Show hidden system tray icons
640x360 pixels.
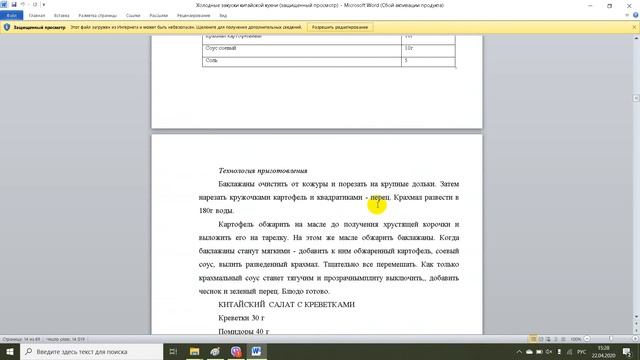coord(519,352)
